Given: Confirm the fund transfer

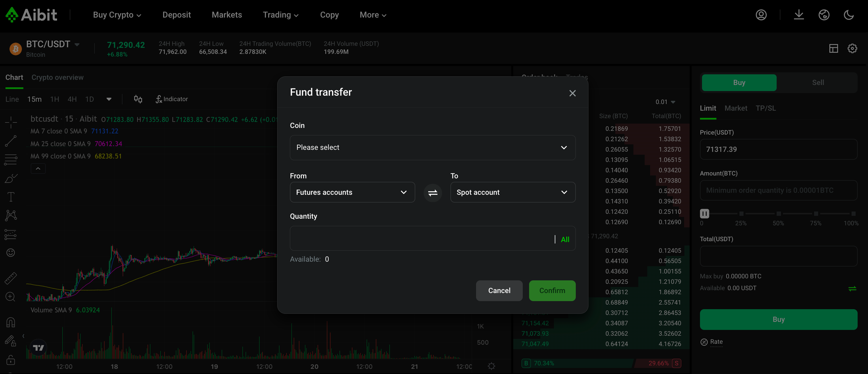Looking at the screenshot, I should (x=552, y=290).
